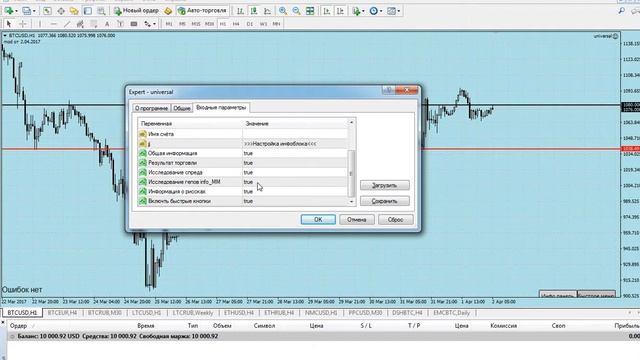Switch to H4 timeframe
This screenshot has height=360, width=640.
(236, 24)
